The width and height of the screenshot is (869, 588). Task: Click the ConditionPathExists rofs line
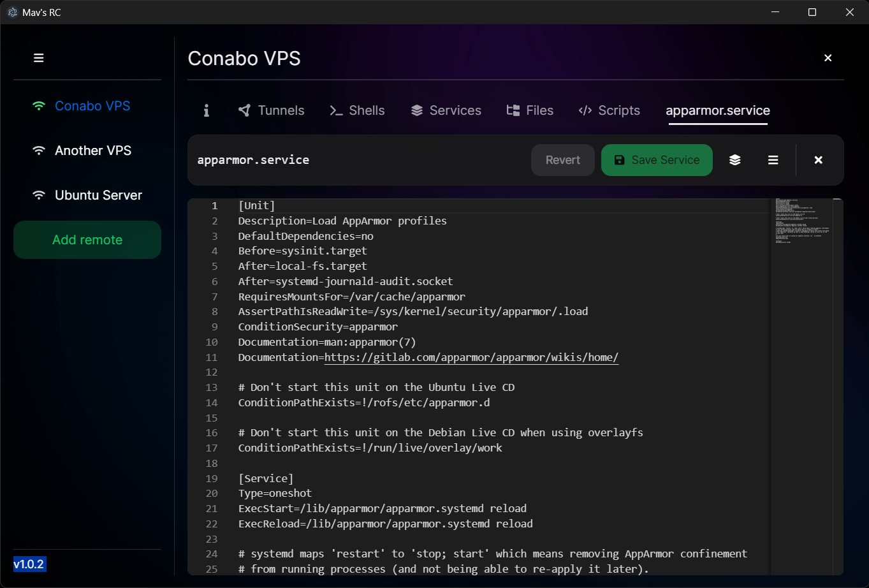(x=364, y=402)
